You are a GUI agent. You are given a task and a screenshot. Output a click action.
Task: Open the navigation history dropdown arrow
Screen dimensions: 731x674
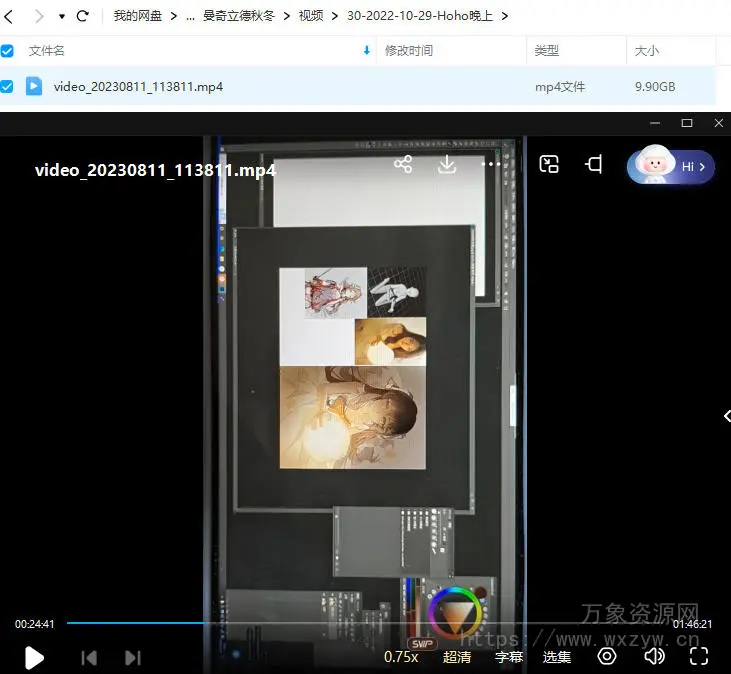(62, 17)
